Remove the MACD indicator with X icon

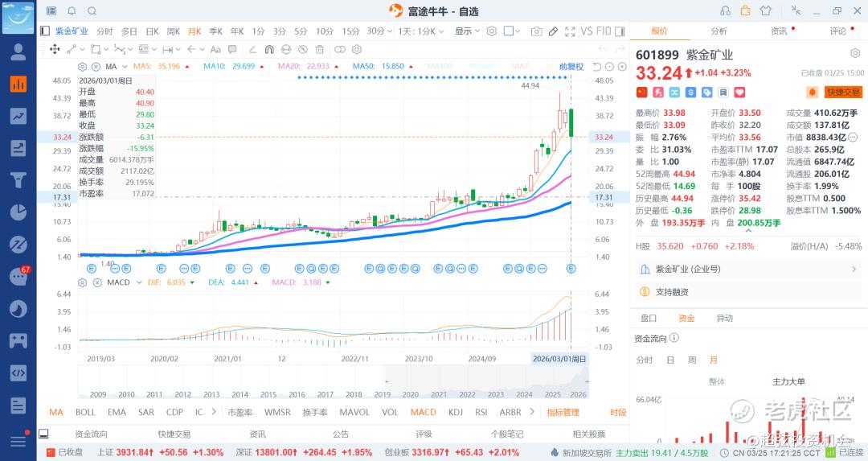[97, 282]
